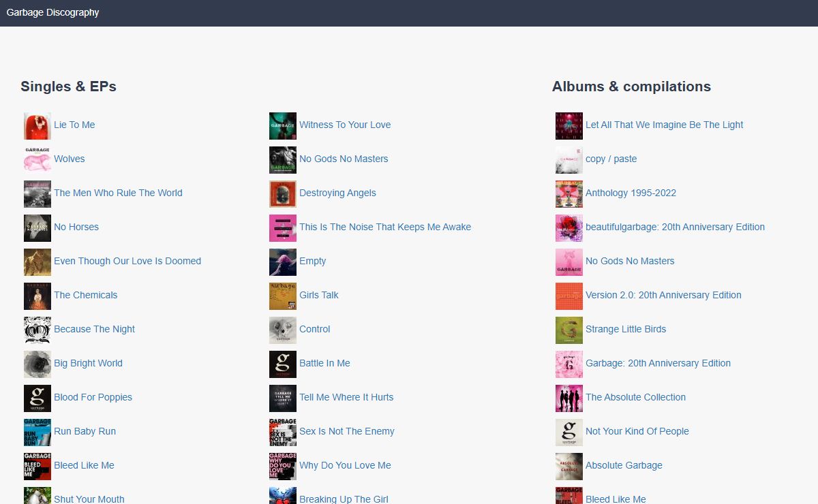
Task: Click copy / paste album cover thumbnail
Action: [x=569, y=160]
